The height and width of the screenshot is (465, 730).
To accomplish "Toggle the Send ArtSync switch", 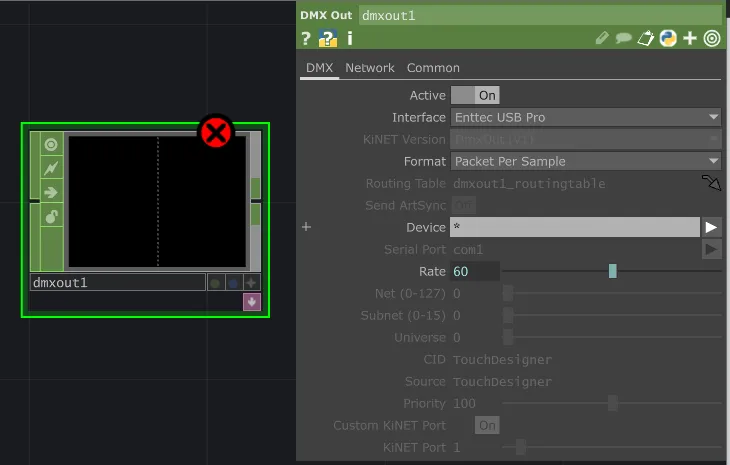I will click(463, 205).
